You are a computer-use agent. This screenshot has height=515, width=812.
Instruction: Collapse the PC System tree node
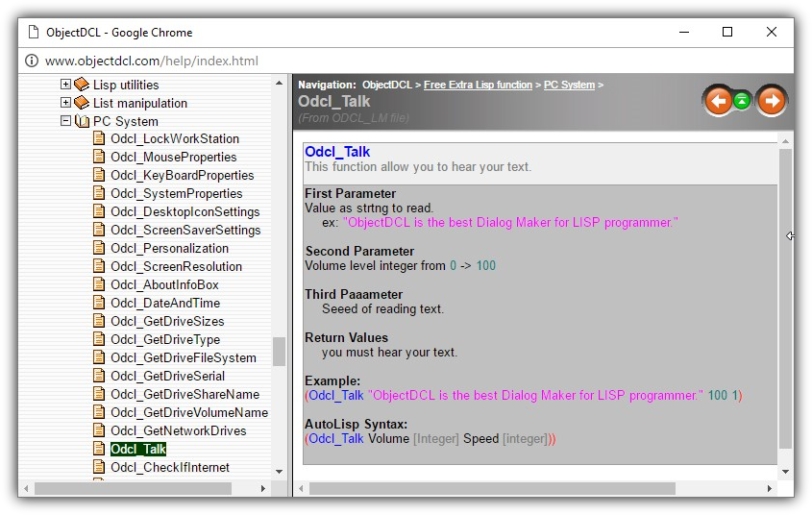65,121
